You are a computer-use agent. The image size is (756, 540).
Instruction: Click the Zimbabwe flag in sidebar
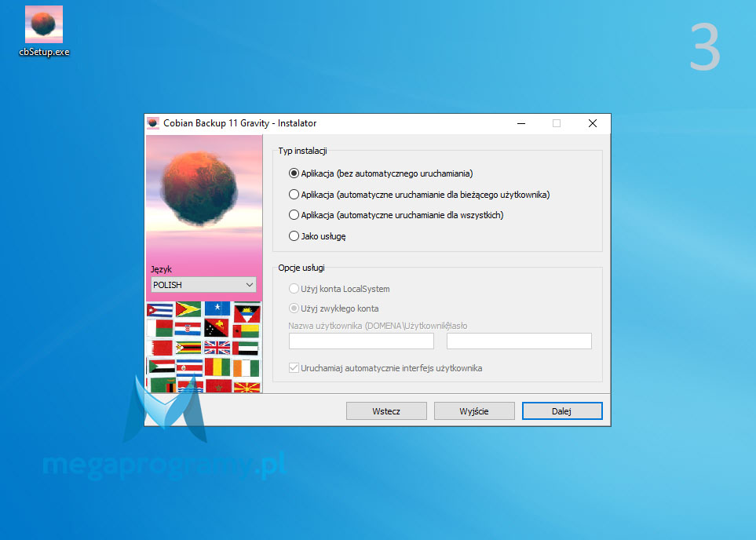[x=188, y=348]
